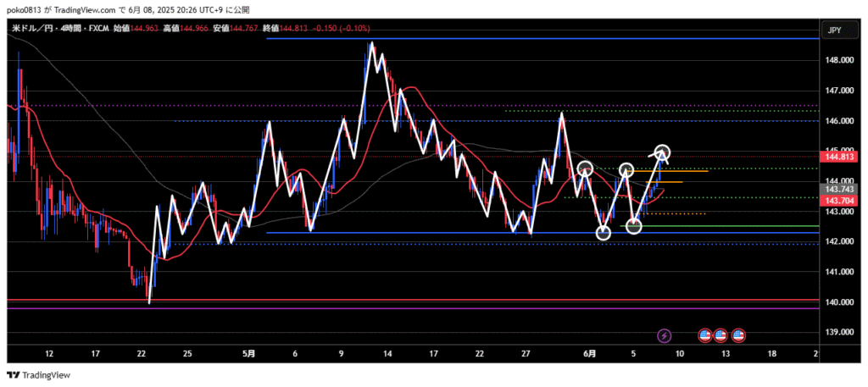868x387 pixels.
Task: Select the JPY currency label button
Action: pyautogui.click(x=834, y=30)
